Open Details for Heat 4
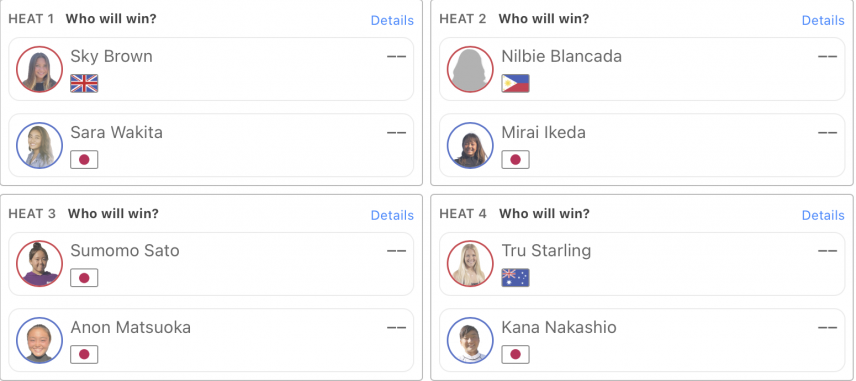This screenshot has height=381, width=856. [823, 215]
